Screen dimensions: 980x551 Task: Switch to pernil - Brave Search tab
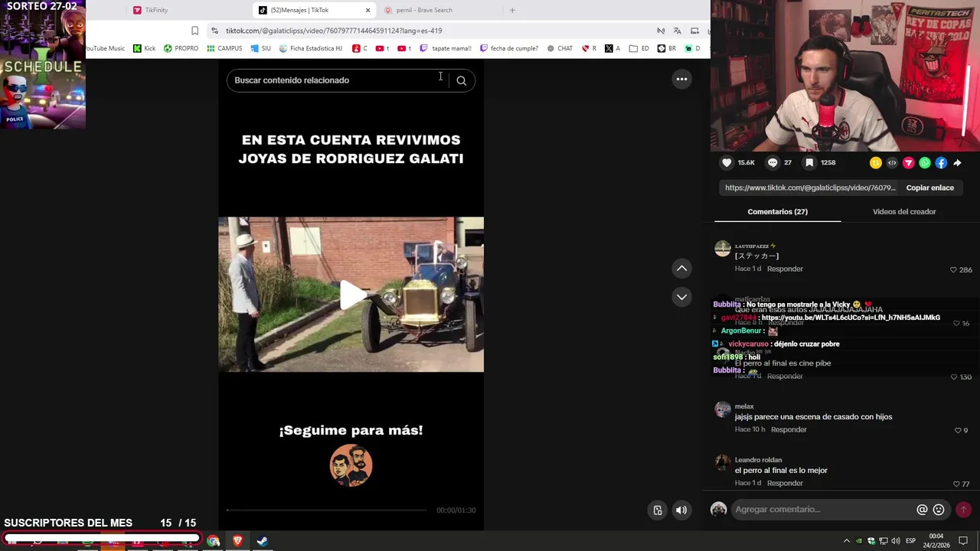coord(424,10)
